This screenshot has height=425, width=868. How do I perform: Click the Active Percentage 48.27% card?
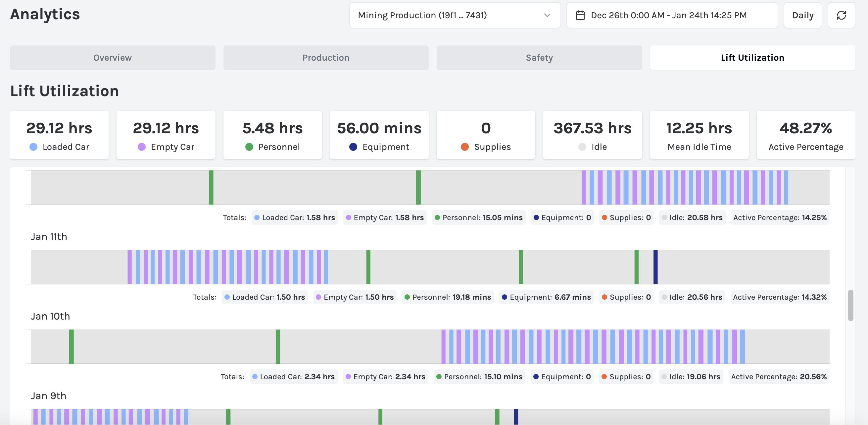pos(805,135)
